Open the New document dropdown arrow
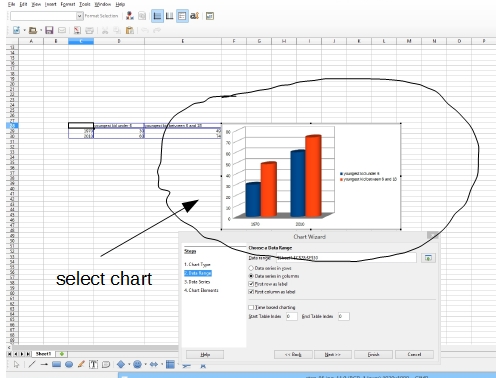The height and width of the screenshot is (378, 496). point(24,30)
